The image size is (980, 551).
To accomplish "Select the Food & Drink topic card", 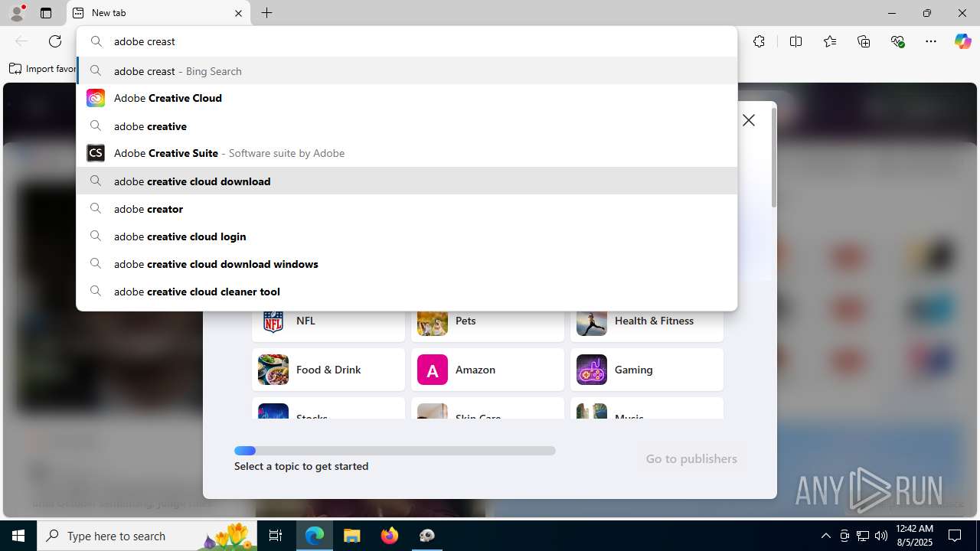I will 328,370.
